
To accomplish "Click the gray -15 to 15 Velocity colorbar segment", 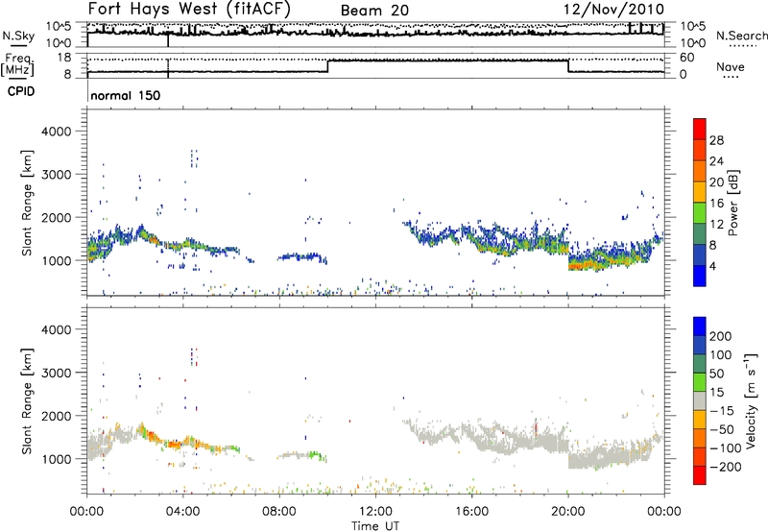I will pos(700,400).
